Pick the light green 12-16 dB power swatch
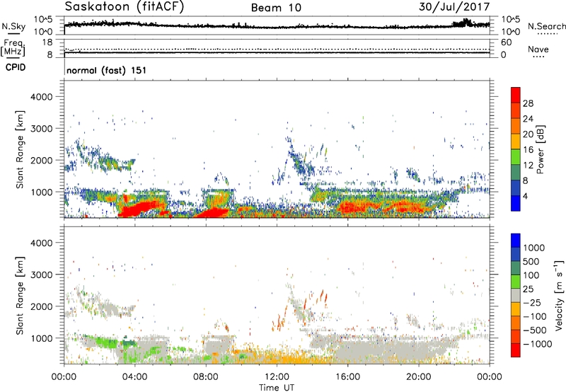This screenshot has width=566, height=392. (x=516, y=156)
